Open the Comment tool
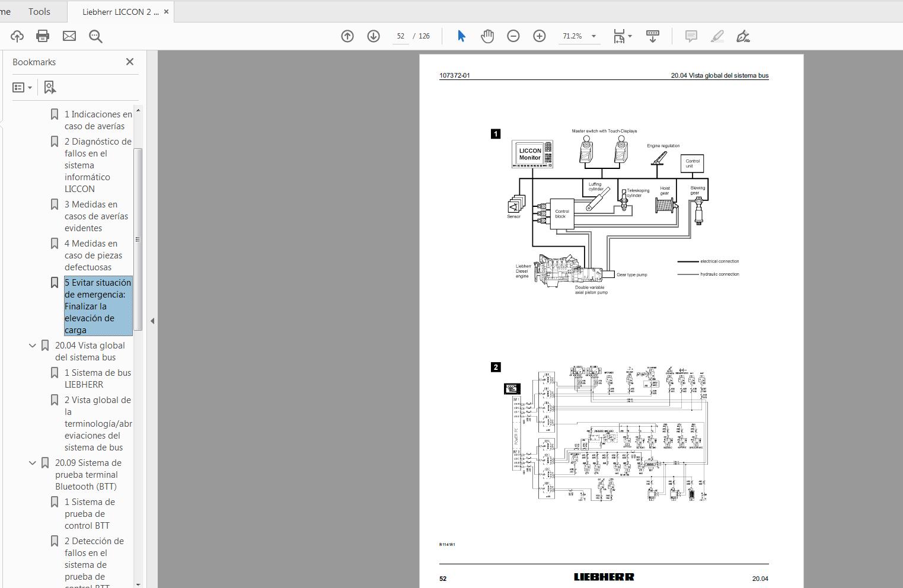 point(690,36)
